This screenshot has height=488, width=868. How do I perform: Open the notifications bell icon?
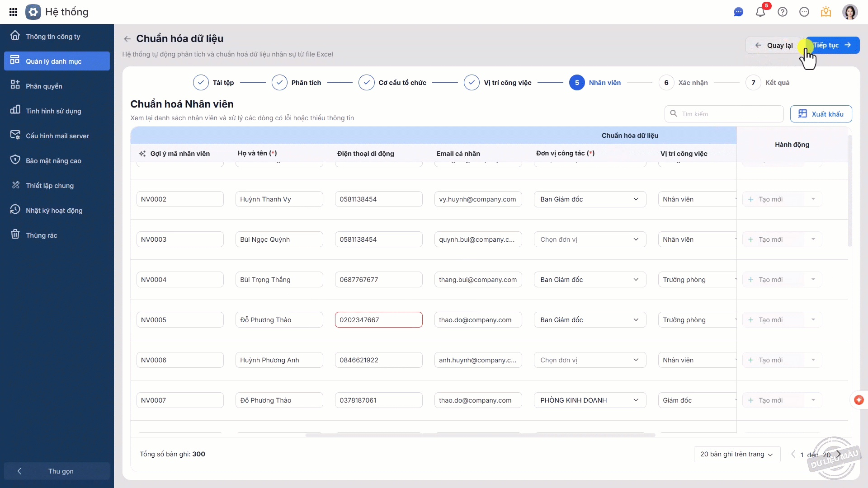click(760, 12)
